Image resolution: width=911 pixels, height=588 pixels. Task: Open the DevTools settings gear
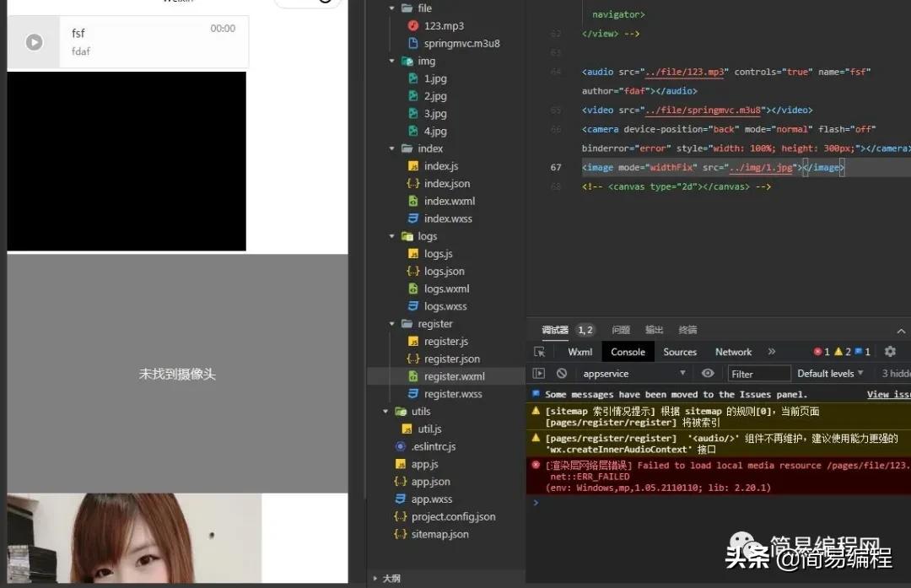pyautogui.click(x=890, y=353)
